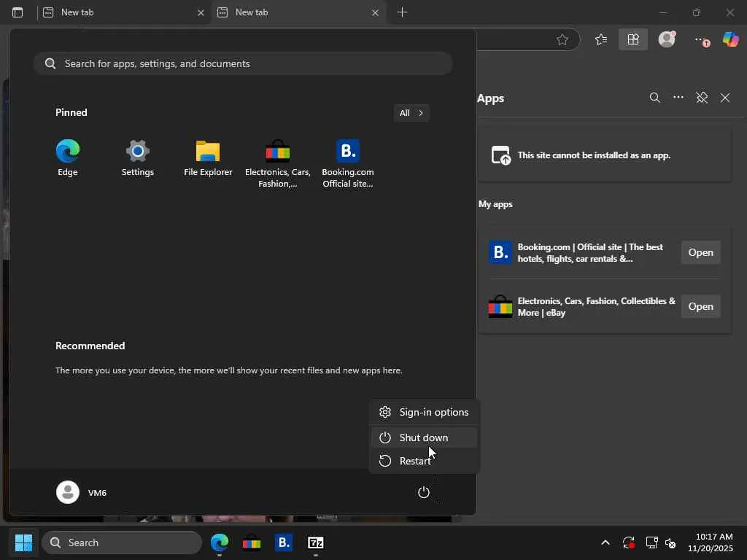Open pinned Booking.com Official site app
The width and height of the screenshot is (747, 560).
click(348, 164)
